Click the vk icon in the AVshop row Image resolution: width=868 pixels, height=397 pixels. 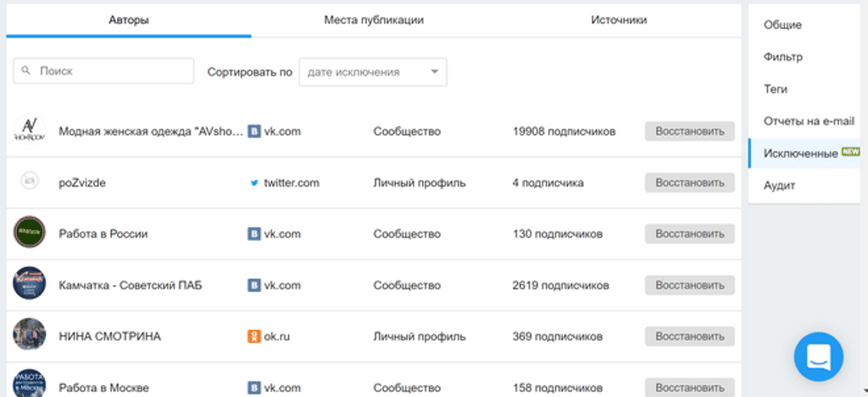(254, 131)
